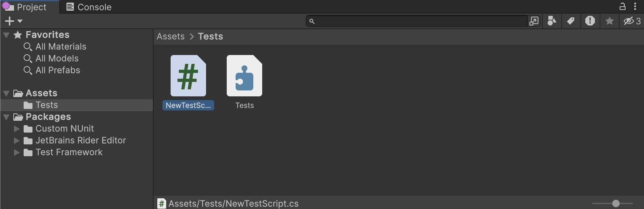The height and width of the screenshot is (209, 644).
Task: Switch to the Project tab
Action: (x=30, y=7)
